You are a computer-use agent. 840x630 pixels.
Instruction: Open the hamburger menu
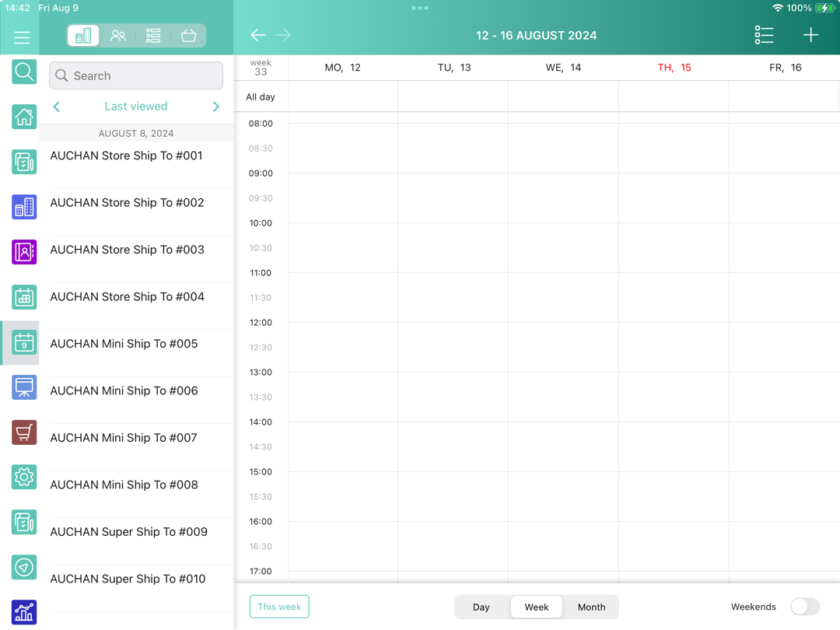click(21, 37)
